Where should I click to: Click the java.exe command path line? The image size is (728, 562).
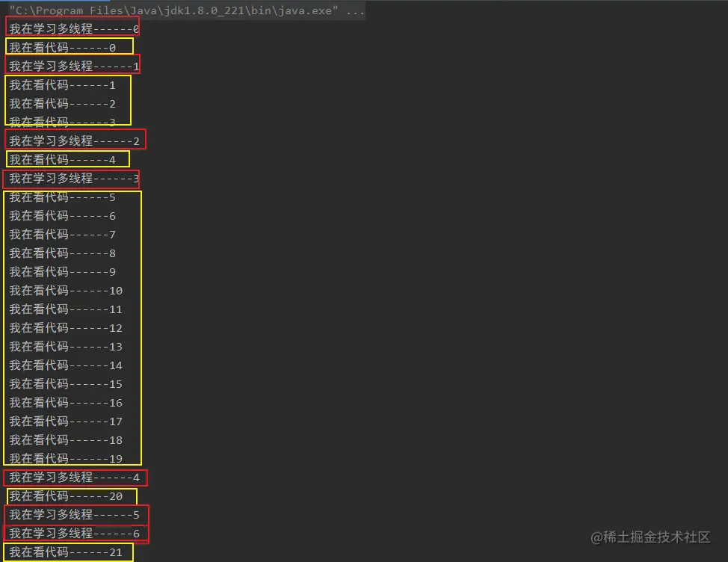[x=187, y=10]
